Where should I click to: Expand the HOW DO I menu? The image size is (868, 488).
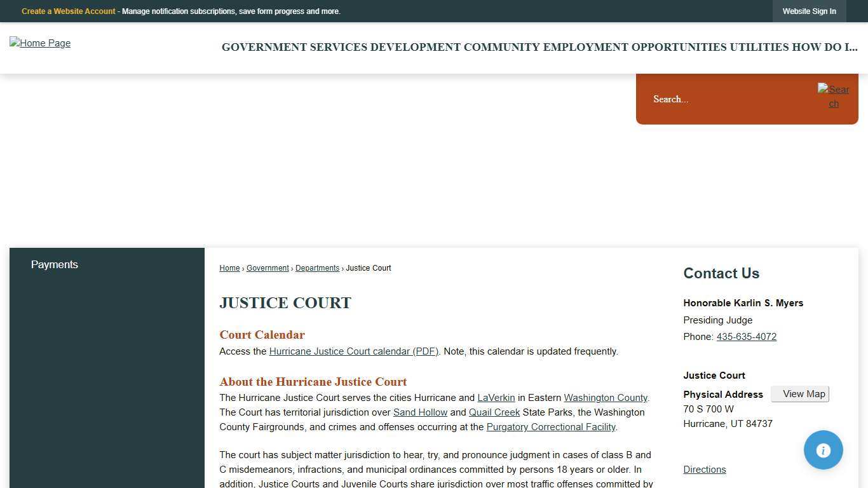point(824,47)
